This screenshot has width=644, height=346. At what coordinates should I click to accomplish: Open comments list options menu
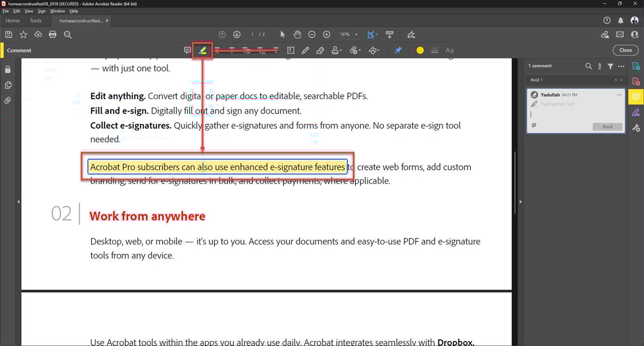tap(621, 66)
